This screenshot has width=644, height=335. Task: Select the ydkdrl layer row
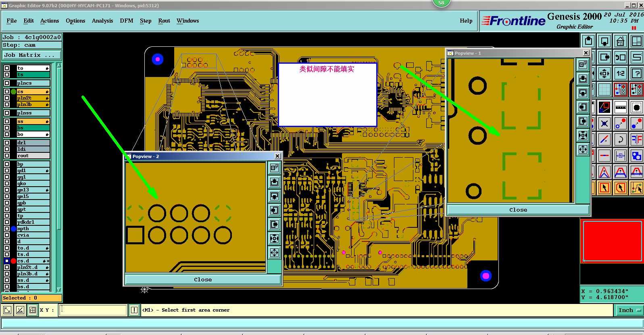click(x=33, y=222)
